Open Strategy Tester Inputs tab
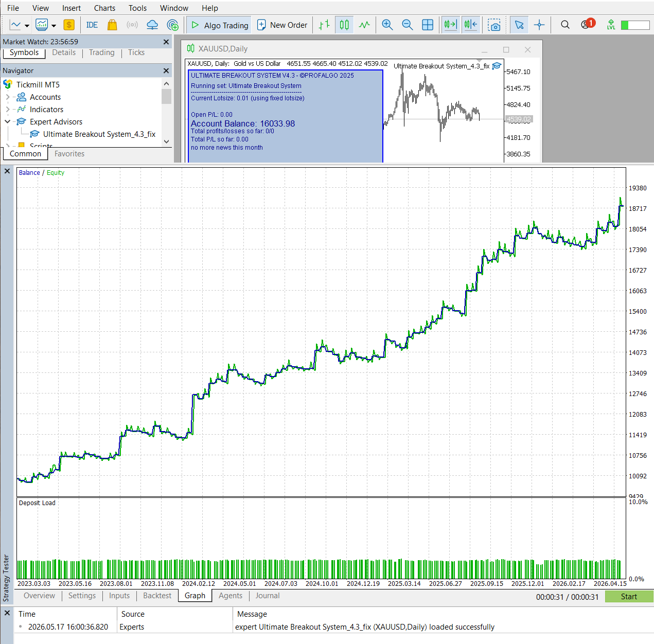654x644 pixels. click(119, 596)
